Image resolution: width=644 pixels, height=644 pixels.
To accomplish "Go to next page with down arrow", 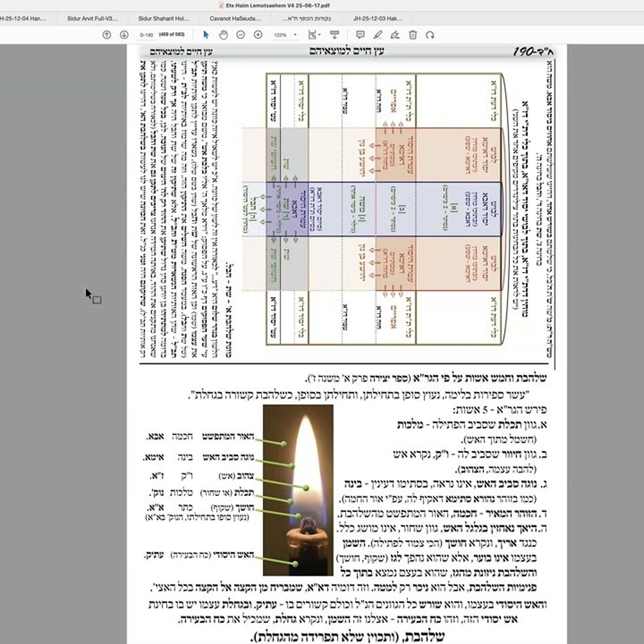I will [x=124, y=34].
